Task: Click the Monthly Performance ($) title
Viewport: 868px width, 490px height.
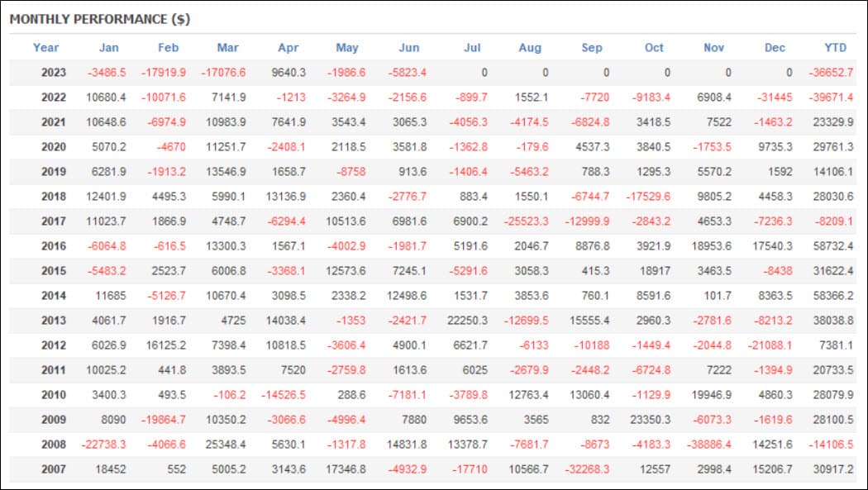Action: tap(100, 19)
